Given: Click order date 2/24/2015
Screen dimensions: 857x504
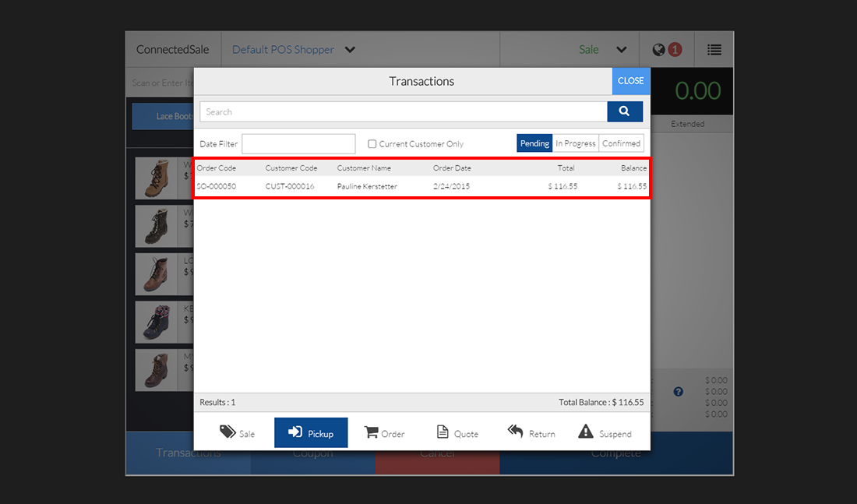Looking at the screenshot, I should tap(451, 186).
